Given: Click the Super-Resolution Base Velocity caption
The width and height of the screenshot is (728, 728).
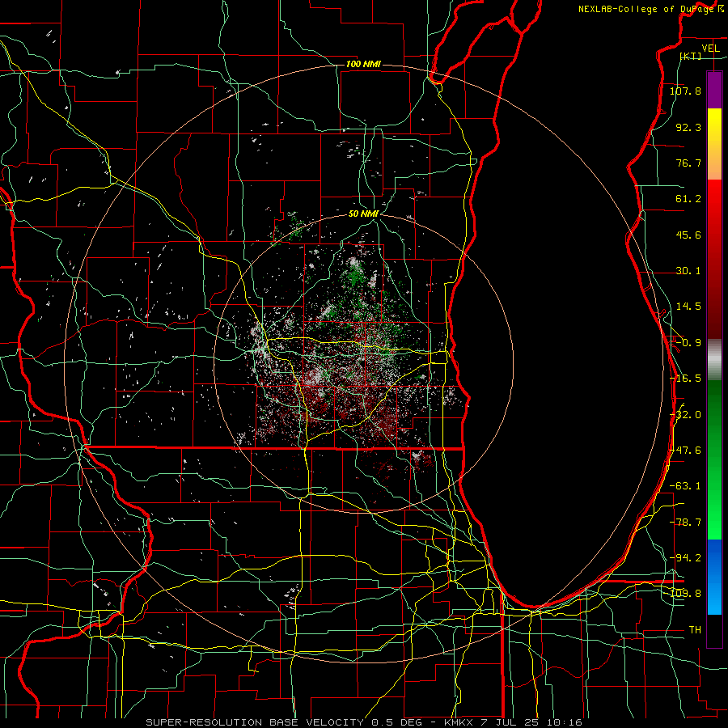Looking at the screenshot, I should coord(363,722).
